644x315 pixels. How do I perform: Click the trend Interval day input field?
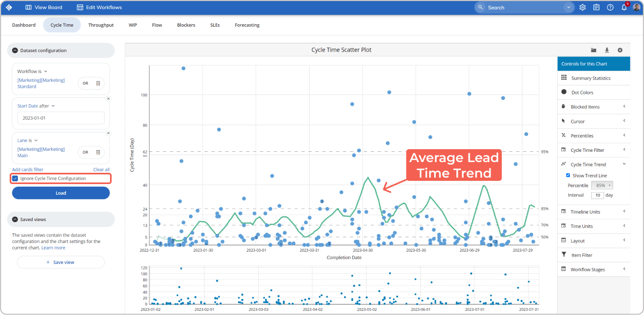[x=597, y=195]
